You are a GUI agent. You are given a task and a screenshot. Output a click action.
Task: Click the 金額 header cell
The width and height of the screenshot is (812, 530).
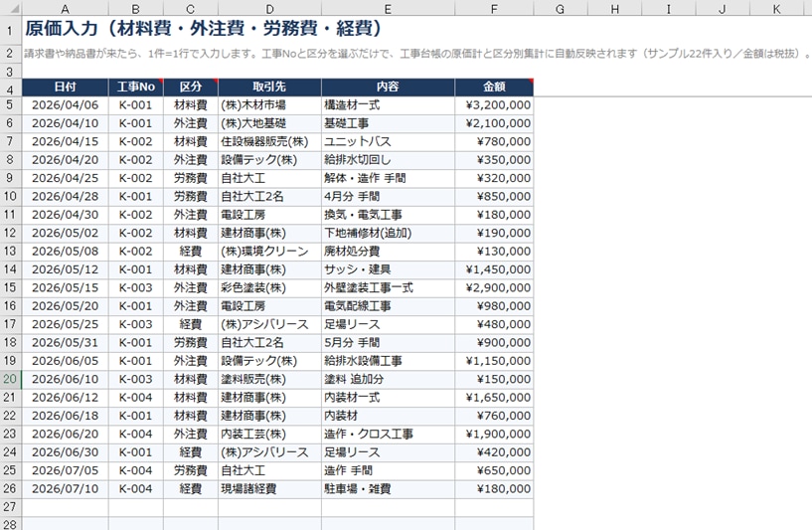pyautogui.click(x=494, y=88)
